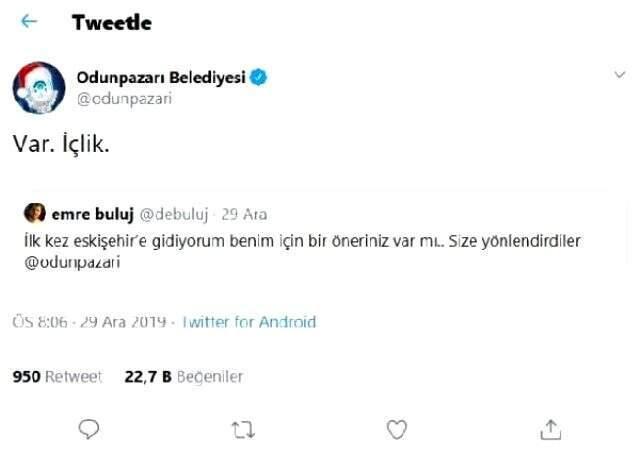Reply with the speech bubble icon
This screenshot has height=453, width=640.
point(89,428)
